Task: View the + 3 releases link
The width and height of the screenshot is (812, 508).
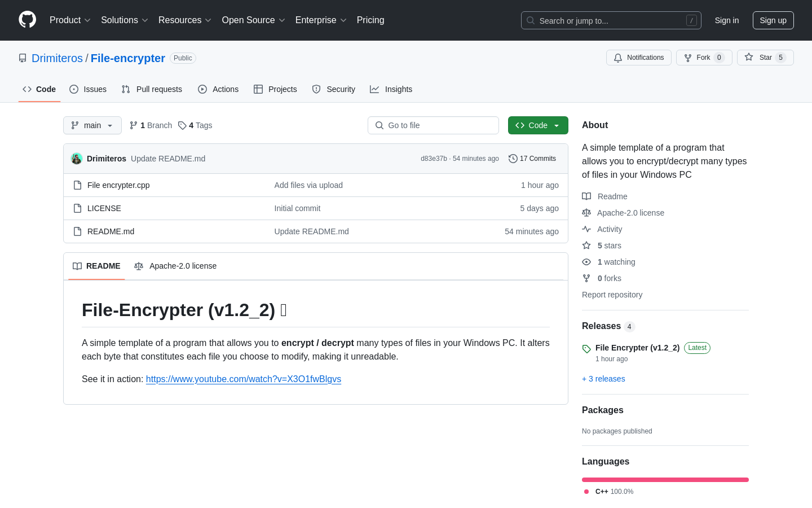Action: 603,379
